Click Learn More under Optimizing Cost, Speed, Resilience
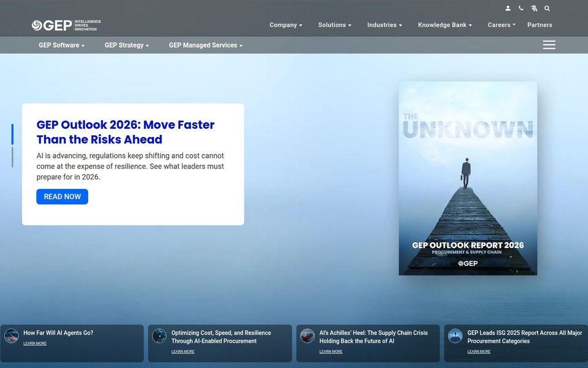Viewport: 588px width, 368px height. [183, 352]
